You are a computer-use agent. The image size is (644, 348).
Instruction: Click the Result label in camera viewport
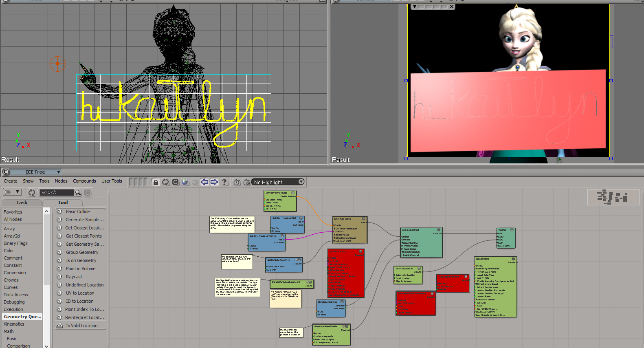tap(341, 160)
